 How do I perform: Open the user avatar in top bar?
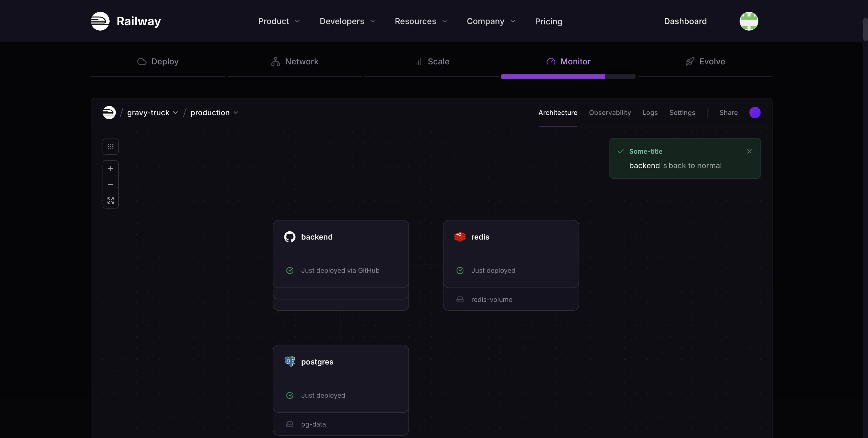pos(749,21)
